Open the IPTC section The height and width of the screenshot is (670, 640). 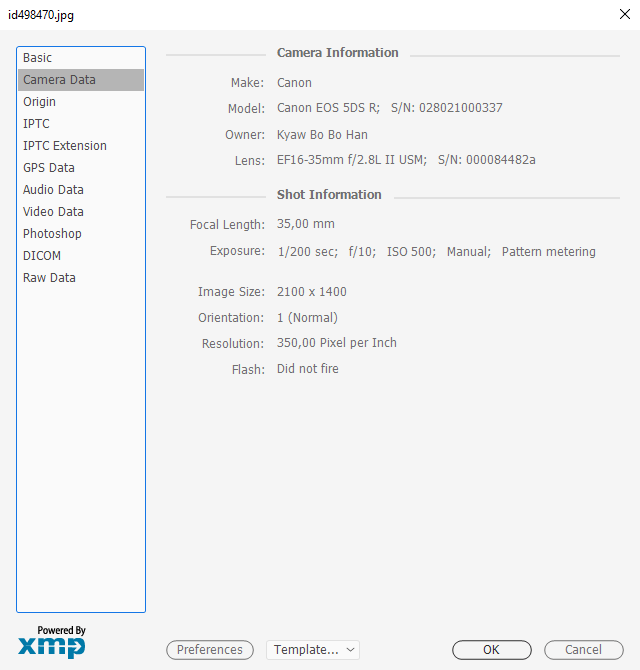[81, 124]
